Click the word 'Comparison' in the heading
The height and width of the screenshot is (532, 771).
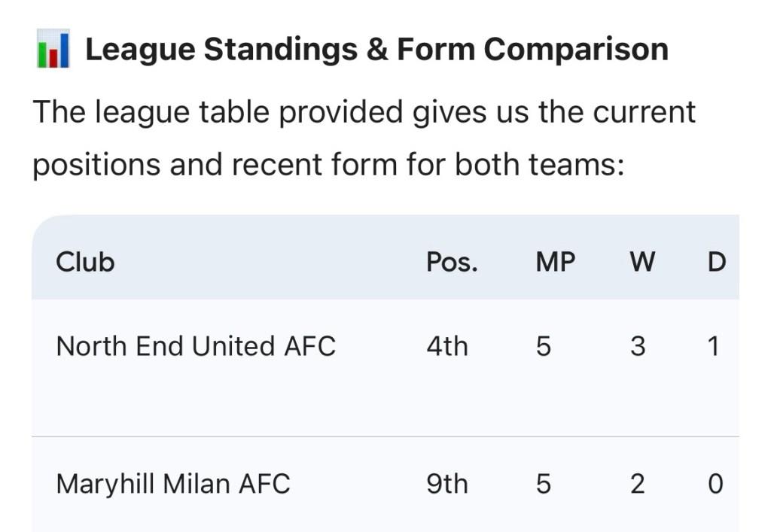[x=576, y=50]
